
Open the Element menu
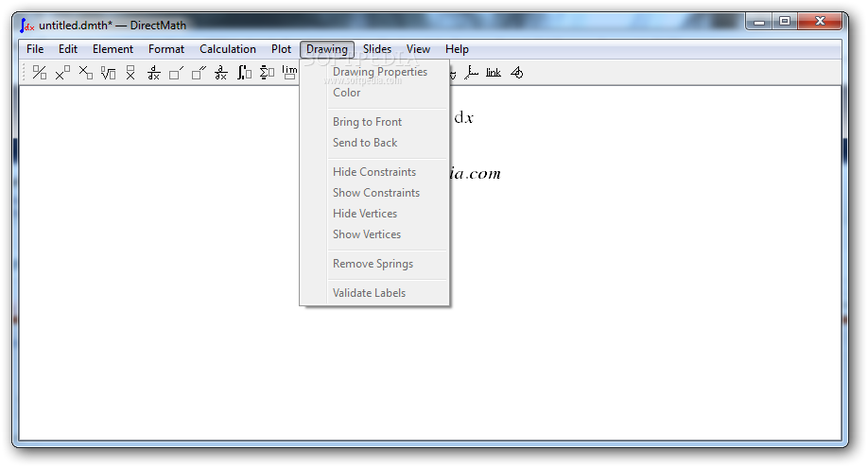(x=113, y=49)
